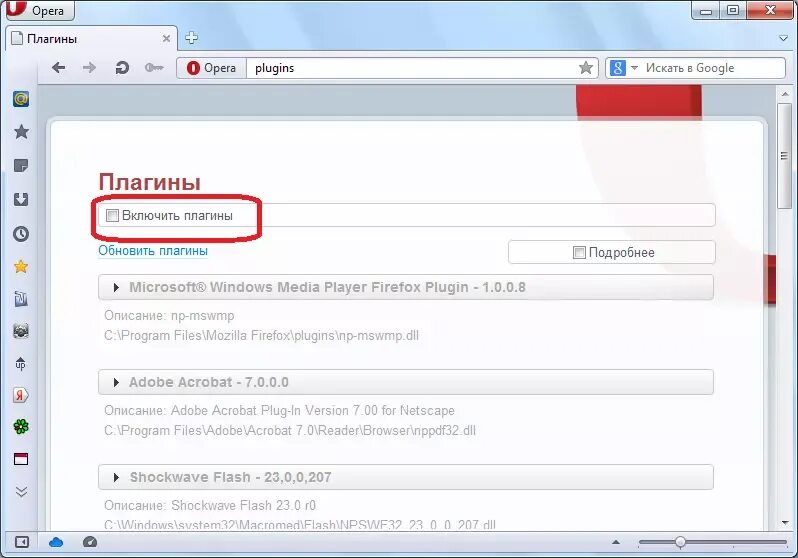Open the password wand key icon

point(154,68)
